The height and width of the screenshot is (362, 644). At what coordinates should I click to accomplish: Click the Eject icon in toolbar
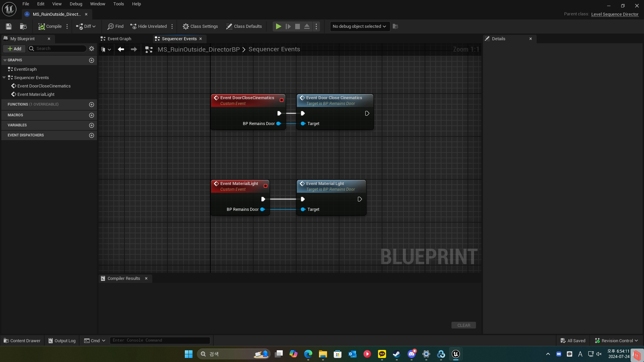[x=307, y=26]
